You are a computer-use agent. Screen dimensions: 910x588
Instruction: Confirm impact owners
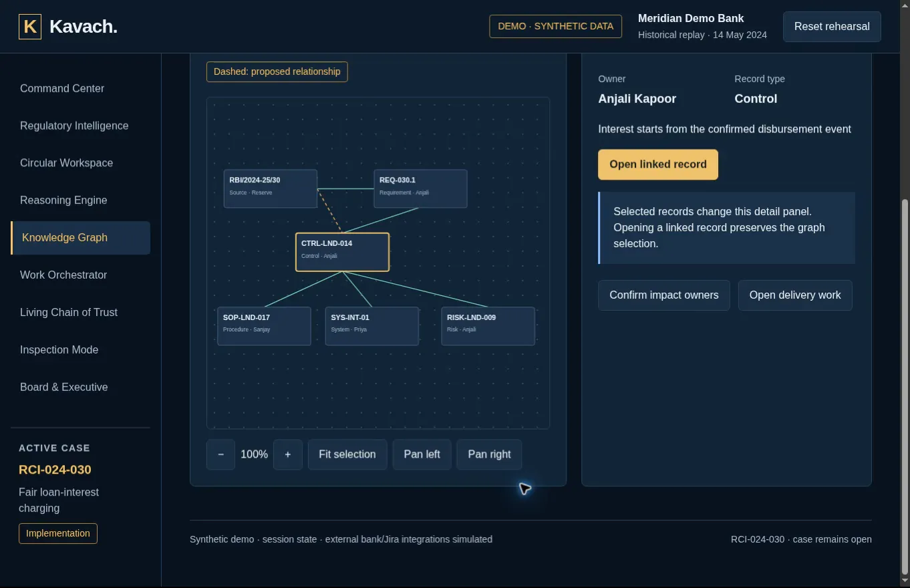(x=664, y=295)
